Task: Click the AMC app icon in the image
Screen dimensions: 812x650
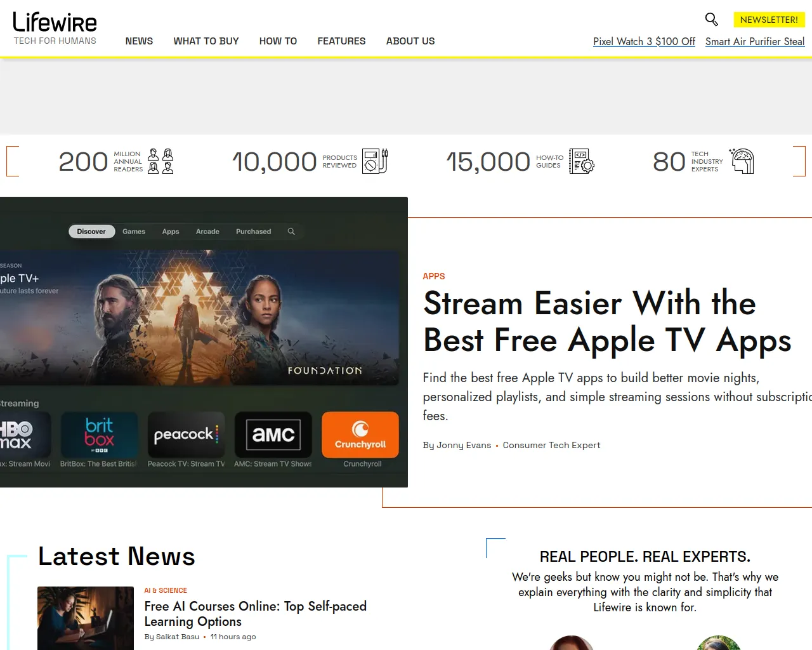Action: [273, 435]
